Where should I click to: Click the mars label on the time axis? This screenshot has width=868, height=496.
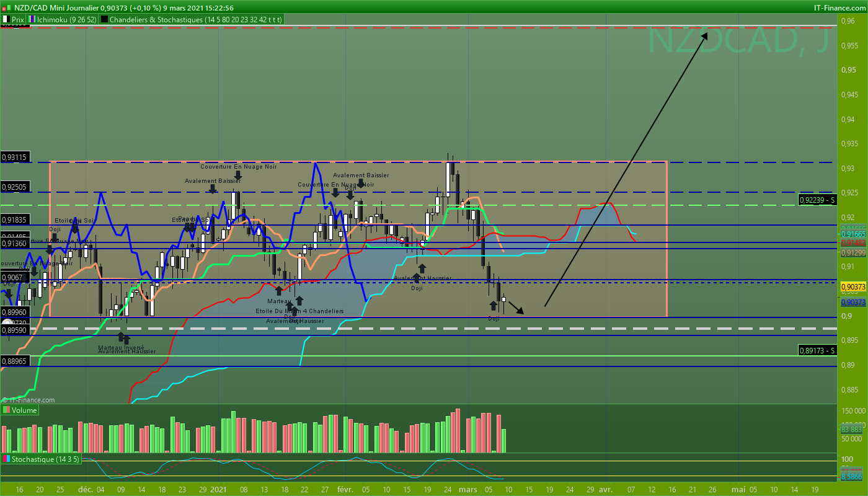[467, 489]
